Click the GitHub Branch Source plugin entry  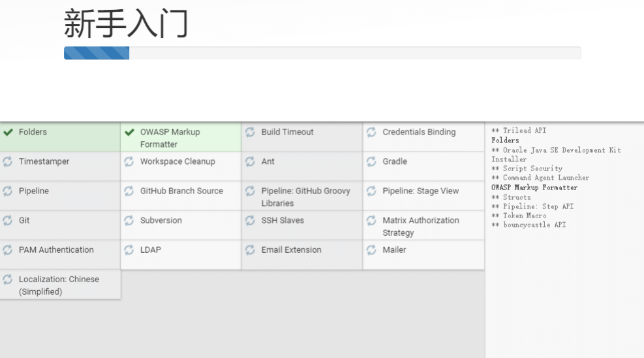coord(181,191)
